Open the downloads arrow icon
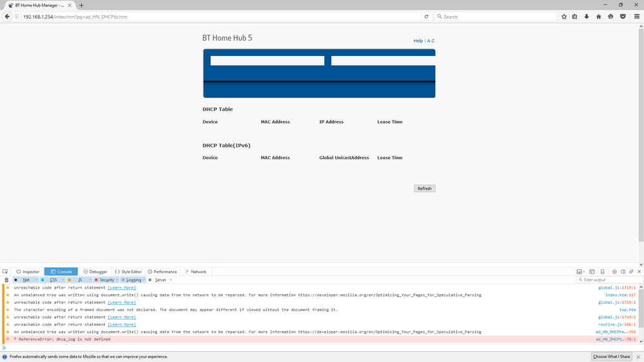The height and width of the screenshot is (362, 644). [x=587, y=16]
